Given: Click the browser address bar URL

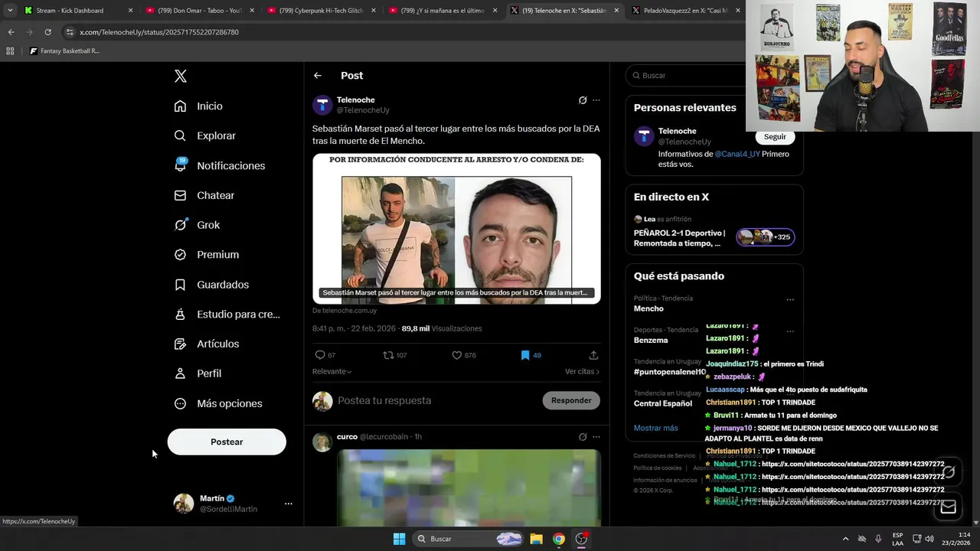Looking at the screenshot, I should (159, 32).
